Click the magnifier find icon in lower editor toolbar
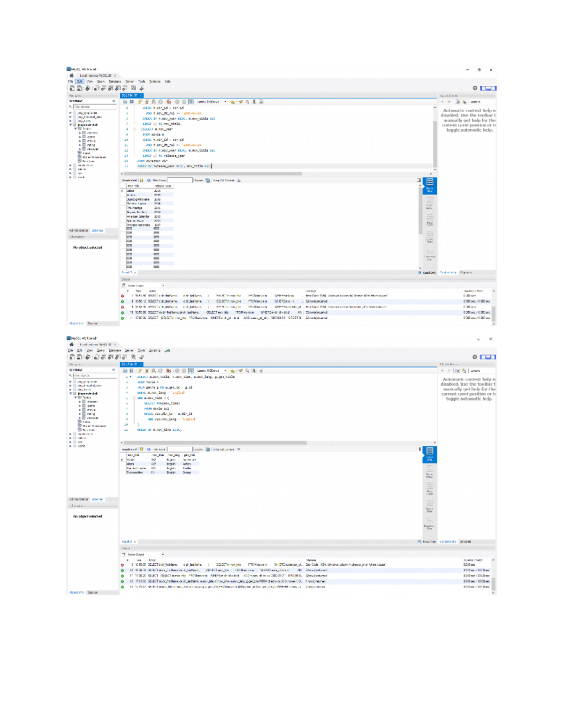The width and height of the screenshot is (563, 728). click(x=247, y=371)
